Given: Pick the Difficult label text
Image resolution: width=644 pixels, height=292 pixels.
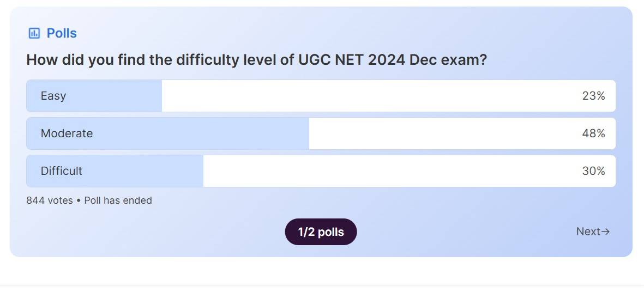Looking at the screenshot, I should pos(61,171).
